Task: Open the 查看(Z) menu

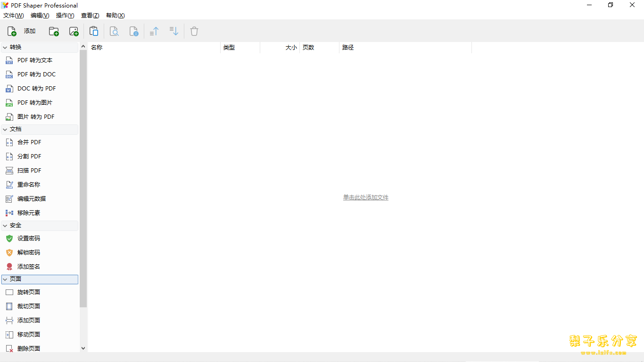Action: (90, 16)
